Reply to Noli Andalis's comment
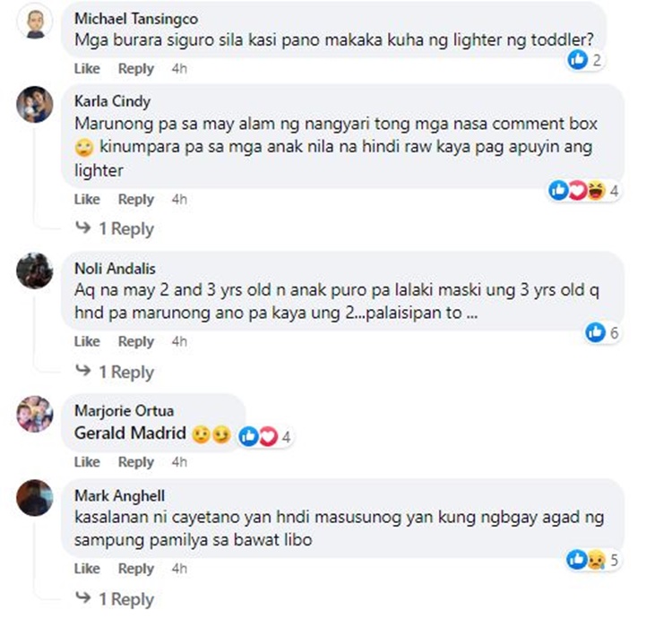The width and height of the screenshot is (672, 618). pos(136,341)
